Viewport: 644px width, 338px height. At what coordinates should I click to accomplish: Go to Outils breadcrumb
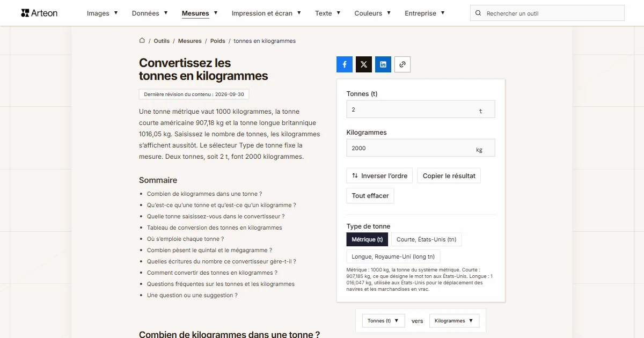click(x=162, y=41)
